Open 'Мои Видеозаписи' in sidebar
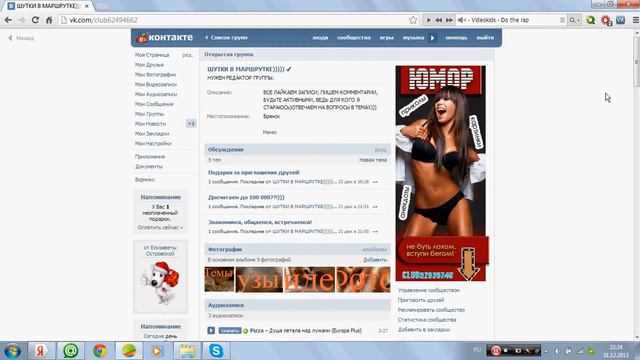Screen dimensions: 640x360 pos(156,84)
